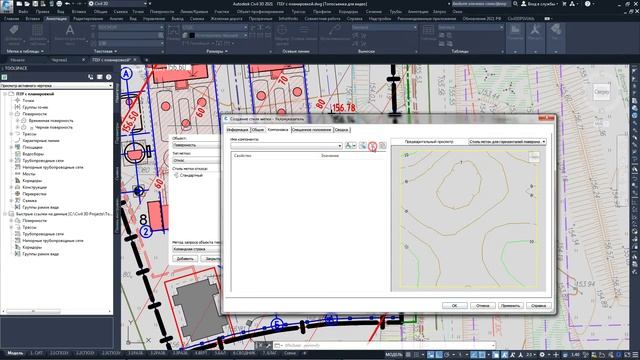The width and height of the screenshot is (640, 360).
Task: Click the copy component icon in label dialog
Action: coord(362,146)
